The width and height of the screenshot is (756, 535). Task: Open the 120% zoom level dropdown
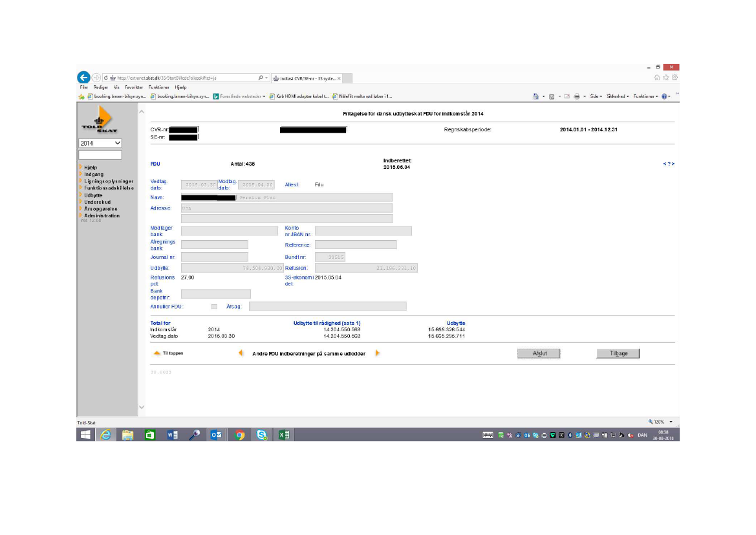671,422
